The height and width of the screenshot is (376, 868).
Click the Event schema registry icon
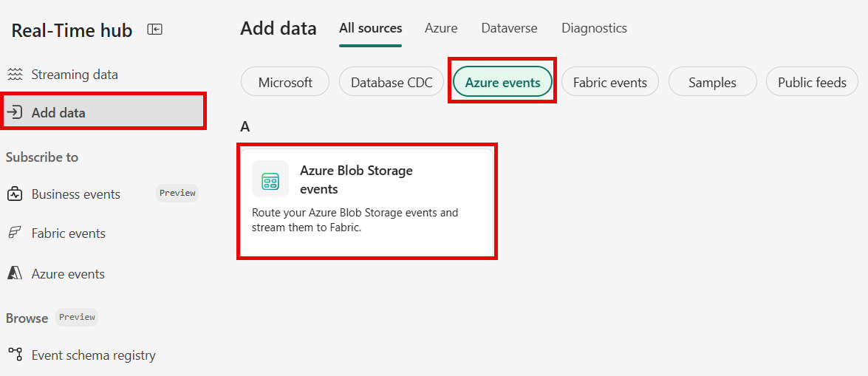tap(15, 355)
